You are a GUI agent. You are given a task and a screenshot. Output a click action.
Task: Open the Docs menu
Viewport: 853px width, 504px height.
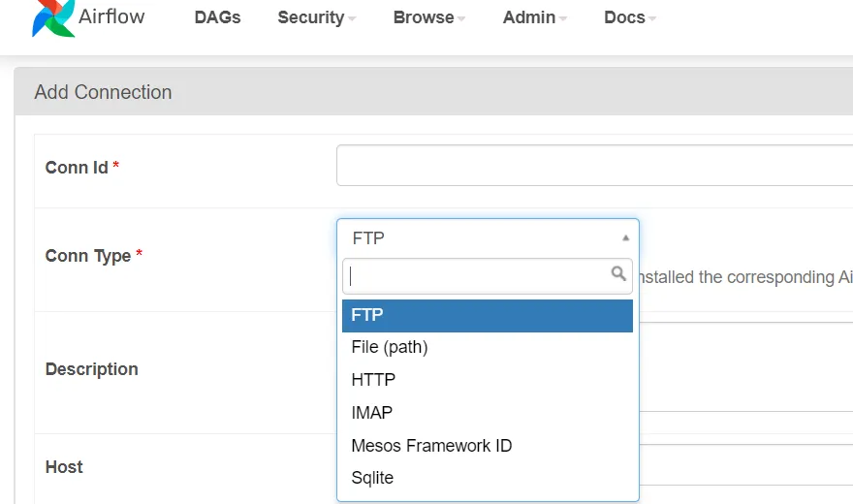630,17
